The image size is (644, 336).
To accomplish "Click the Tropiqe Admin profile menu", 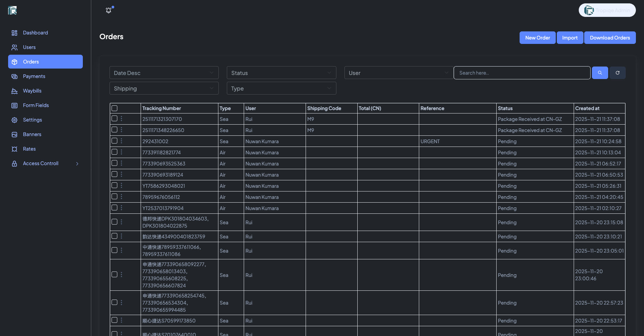I will [x=606, y=10].
